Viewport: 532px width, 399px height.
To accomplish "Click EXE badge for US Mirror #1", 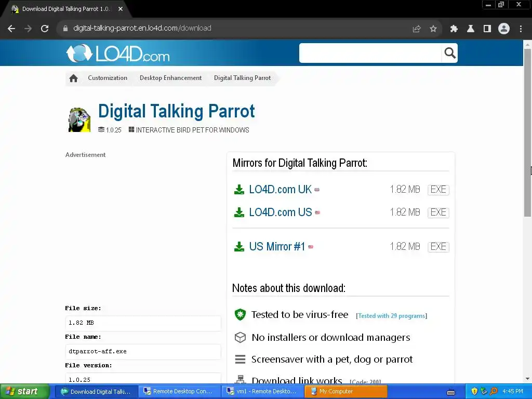I will pyautogui.click(x=438, y=247).
